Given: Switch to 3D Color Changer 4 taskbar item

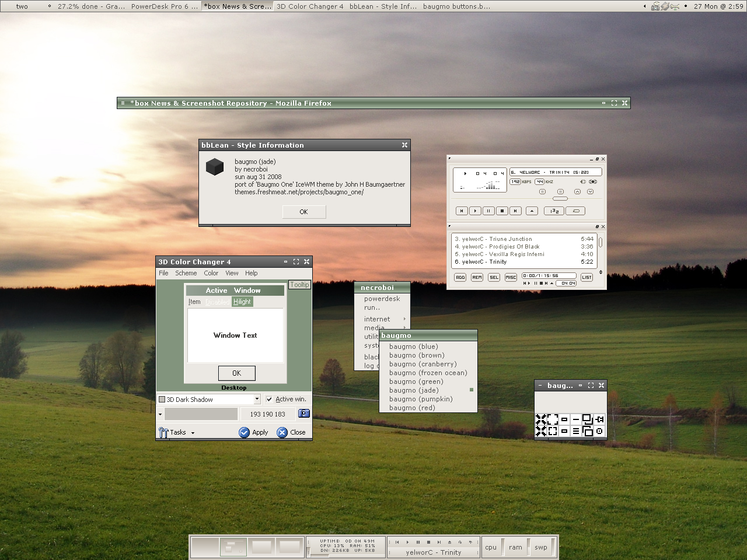Looking at the screenshot, I should tap(310, 6).
